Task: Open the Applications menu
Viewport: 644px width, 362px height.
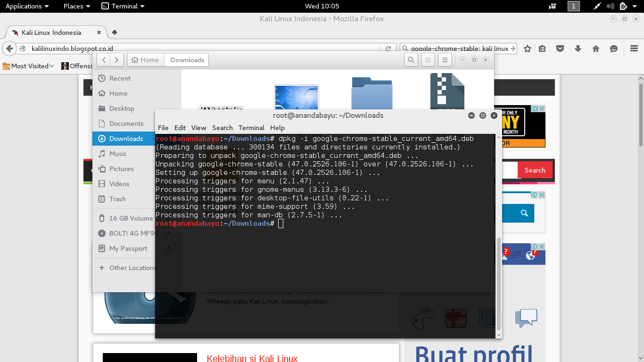Action: point(27,6)
